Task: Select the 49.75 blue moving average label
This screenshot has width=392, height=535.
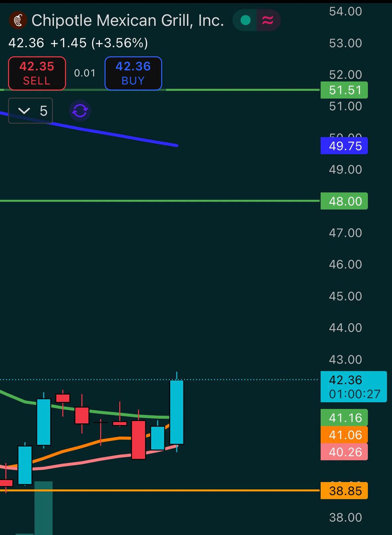Action: (344, 146)
